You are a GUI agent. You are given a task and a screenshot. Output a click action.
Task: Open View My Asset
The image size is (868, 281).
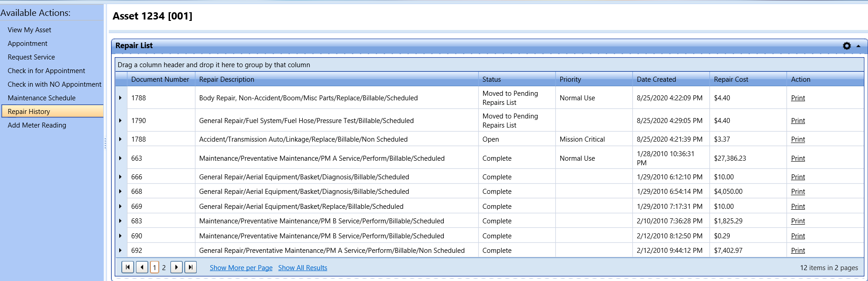(29, 30)
